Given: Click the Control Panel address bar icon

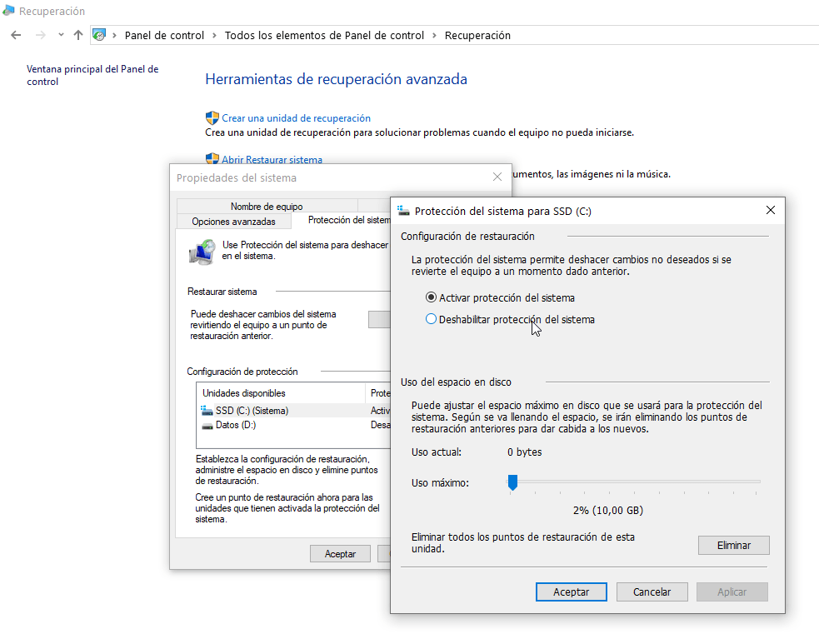Looking at the screenshot, I should tap(100, 35).
